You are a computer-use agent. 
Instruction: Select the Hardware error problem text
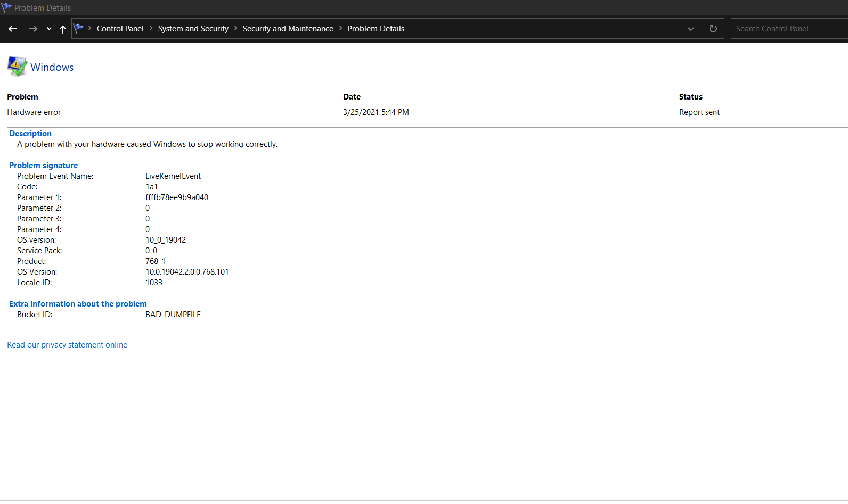[34, 112]
